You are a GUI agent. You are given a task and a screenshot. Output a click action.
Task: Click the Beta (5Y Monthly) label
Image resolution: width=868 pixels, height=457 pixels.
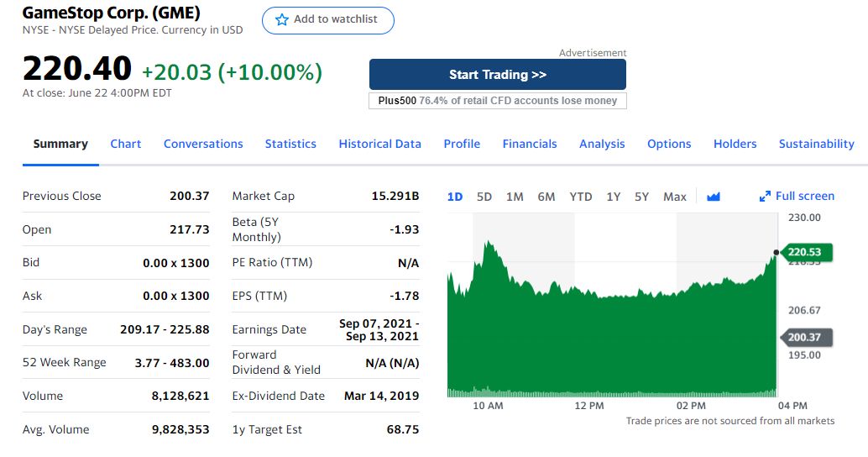tap(256, 229)
